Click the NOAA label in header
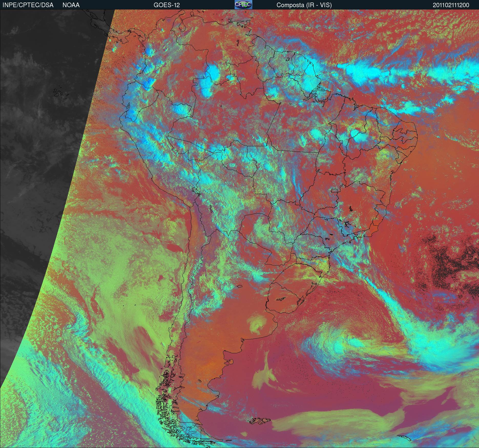The image size is (479, 448). (x=71, y=5)
